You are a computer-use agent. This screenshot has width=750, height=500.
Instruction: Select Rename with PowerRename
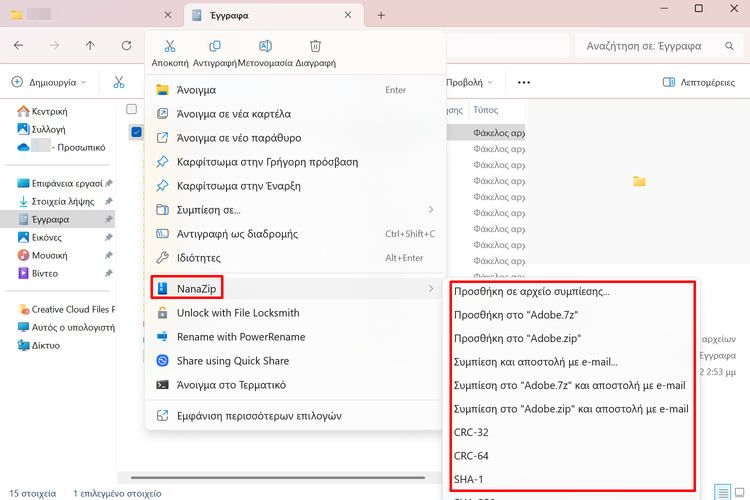tap(296, 337)
